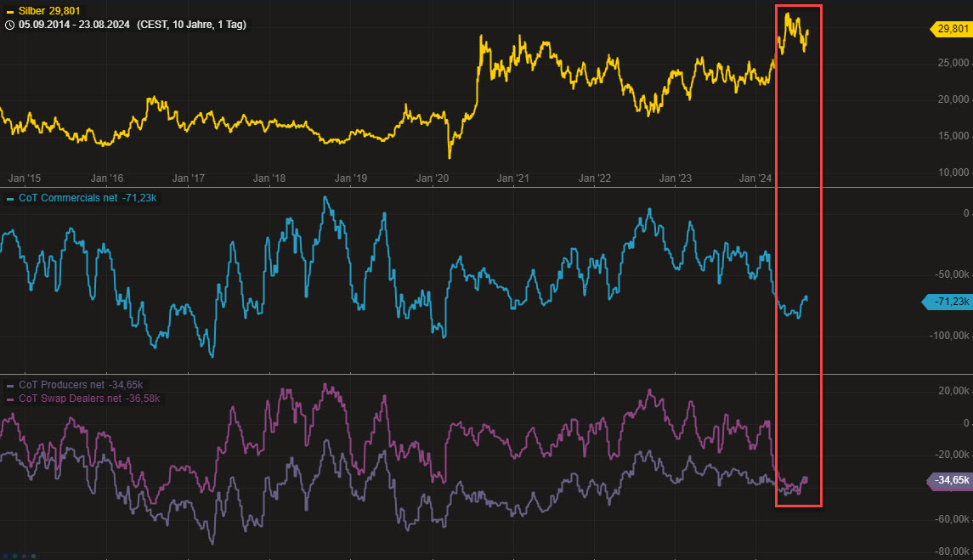Image resolution: width=973 pixels, height=560 pixels.
Task: Select the CoT Swap Dealers net legend label
Action: click(88, 399)
